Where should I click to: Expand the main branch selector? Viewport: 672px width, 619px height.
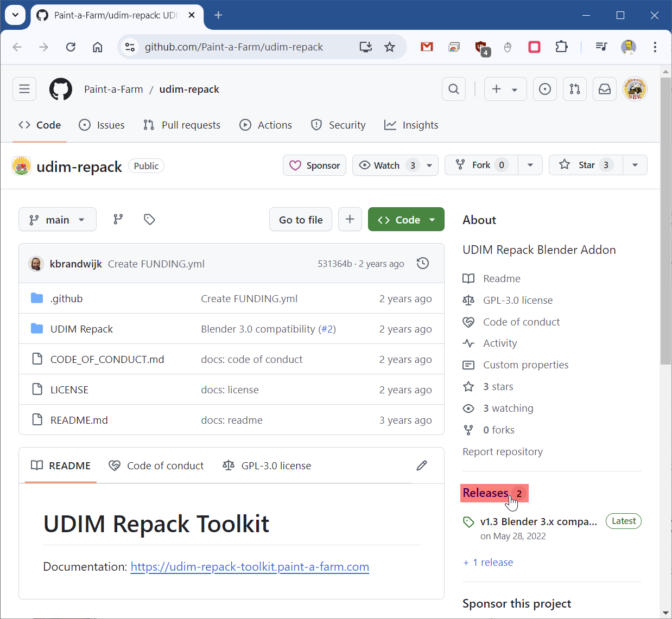coord(58,219)
